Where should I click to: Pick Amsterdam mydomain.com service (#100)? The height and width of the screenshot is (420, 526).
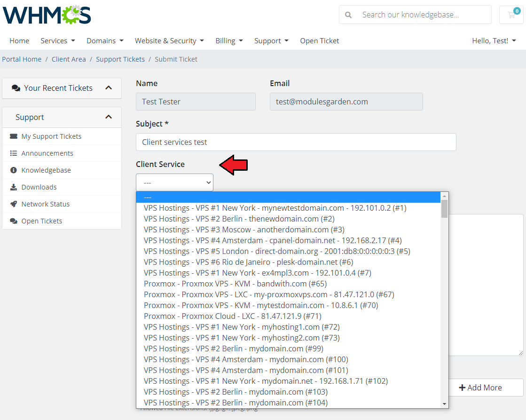click(288, 359)
